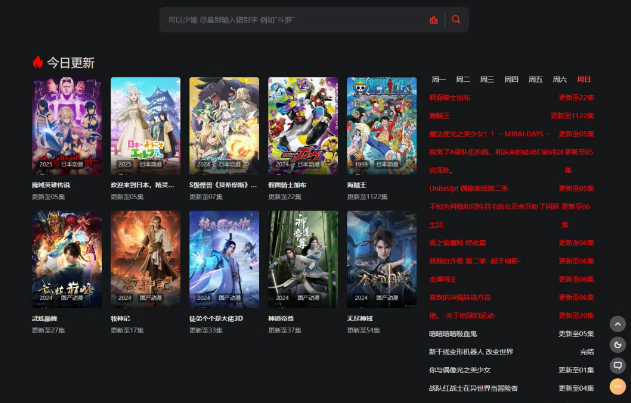Click the S级怪兽《贝希摩斯》 title link

(x=223, y=185)
